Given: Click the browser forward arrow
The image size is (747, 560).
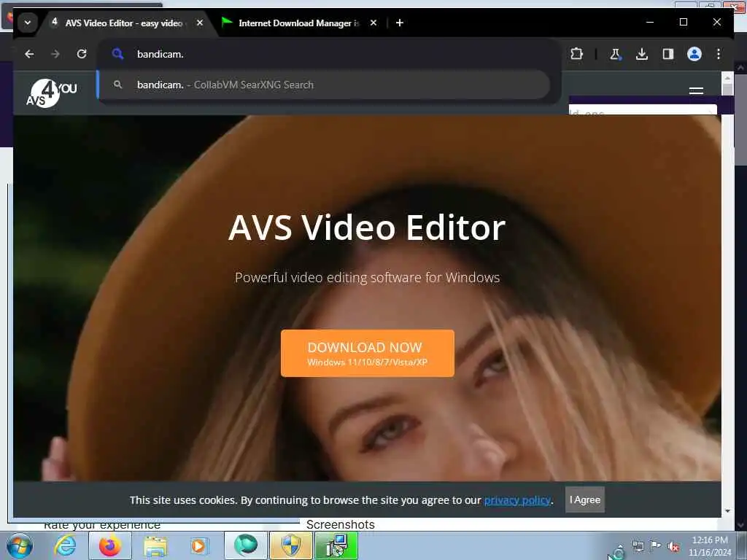Looking at the screenshot, I should click(x=55, y=54).
